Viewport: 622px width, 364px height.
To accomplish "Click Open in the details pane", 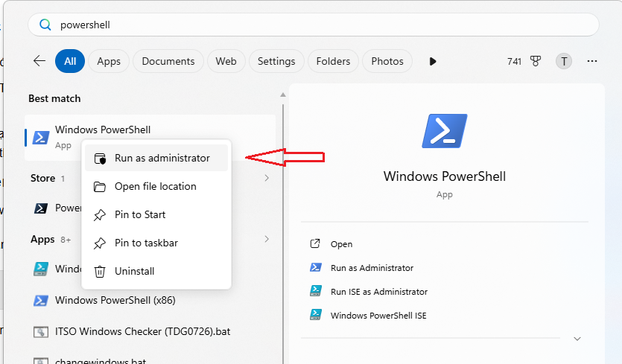I will (342, 244).
